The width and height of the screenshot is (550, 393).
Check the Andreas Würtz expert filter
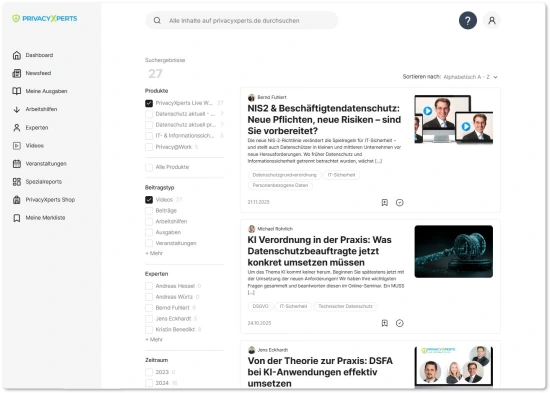[x=149, y=297]
